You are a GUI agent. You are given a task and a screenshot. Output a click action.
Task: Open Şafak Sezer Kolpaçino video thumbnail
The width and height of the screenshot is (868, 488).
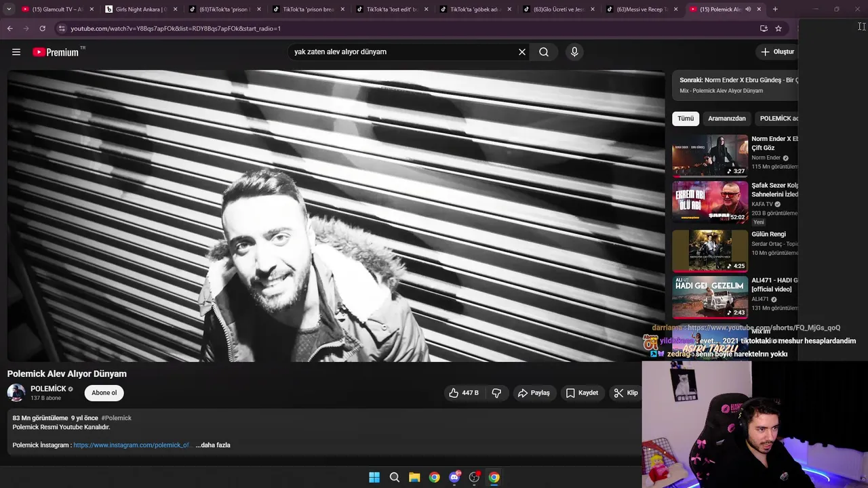point(710,201)
